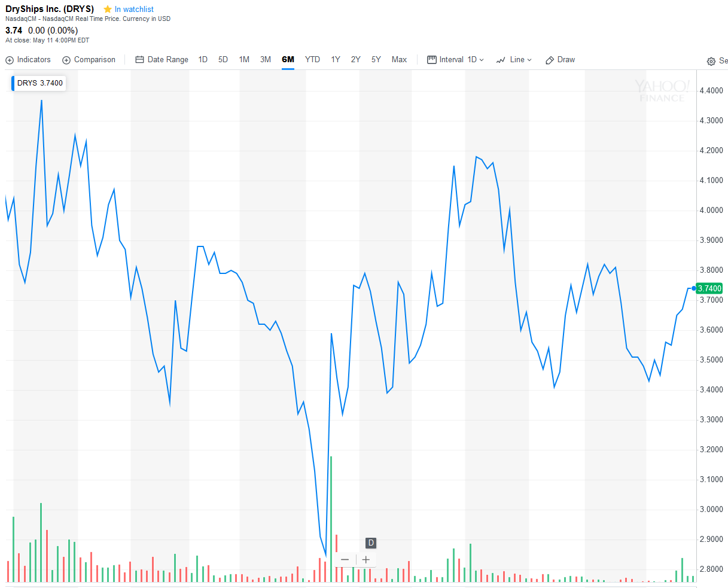Screen dimensions: 728x588
Task: Click the 4.4000 axis label
Action: click(x=711, y=91)
